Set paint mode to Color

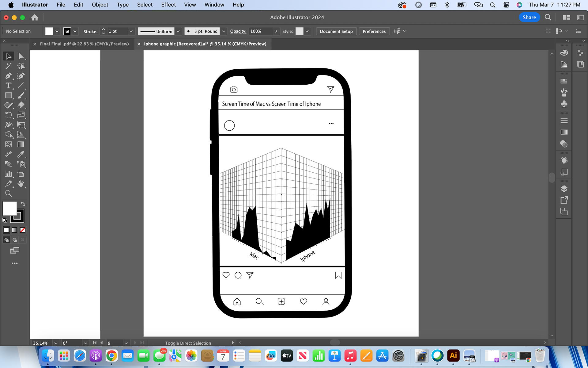[6, 230]
